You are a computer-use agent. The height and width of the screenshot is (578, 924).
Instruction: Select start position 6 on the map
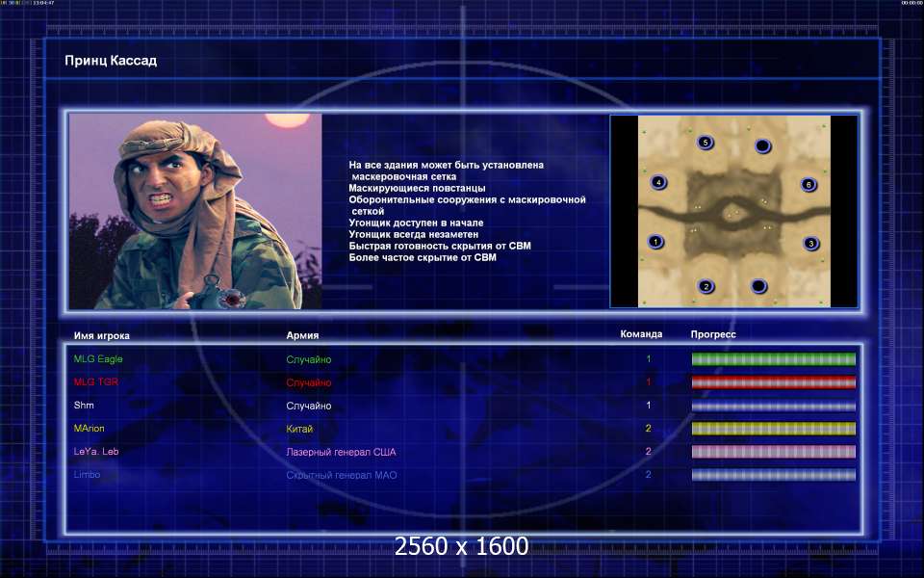[808, 185]
